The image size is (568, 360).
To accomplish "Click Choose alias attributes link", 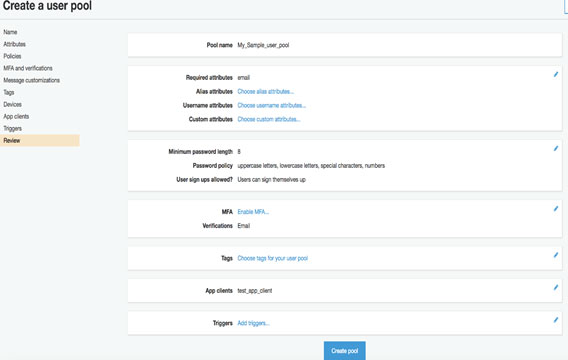I will 266,92.
